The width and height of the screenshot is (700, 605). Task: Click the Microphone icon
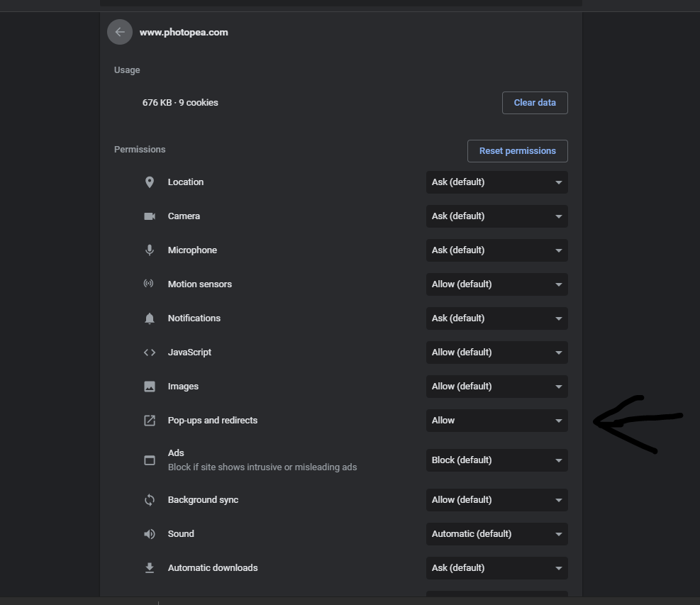pos(150,250)
